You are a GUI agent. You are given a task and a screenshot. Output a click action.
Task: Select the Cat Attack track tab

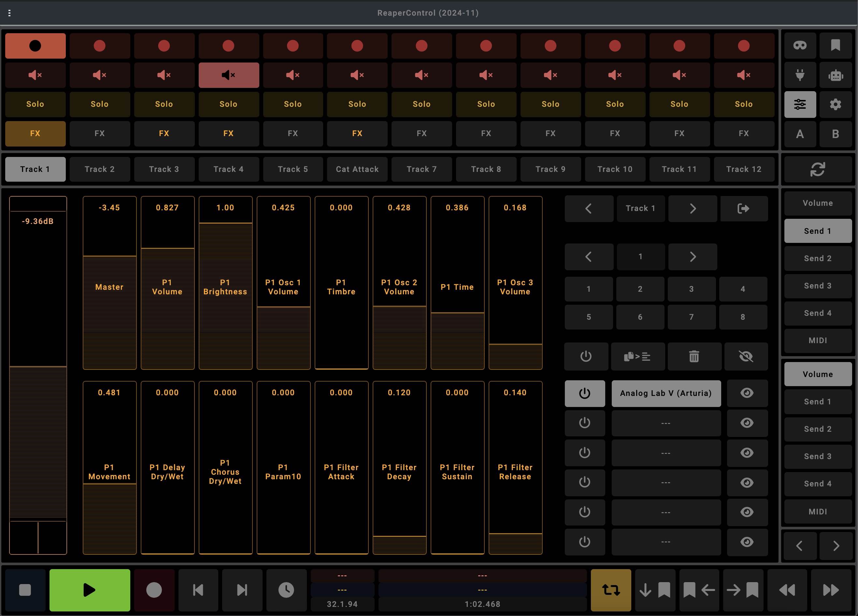357,169
